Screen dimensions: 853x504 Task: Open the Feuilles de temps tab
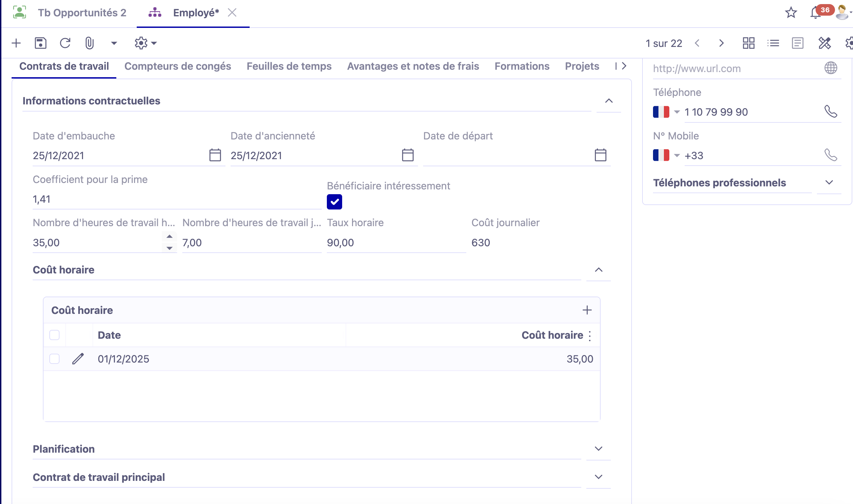289,66
